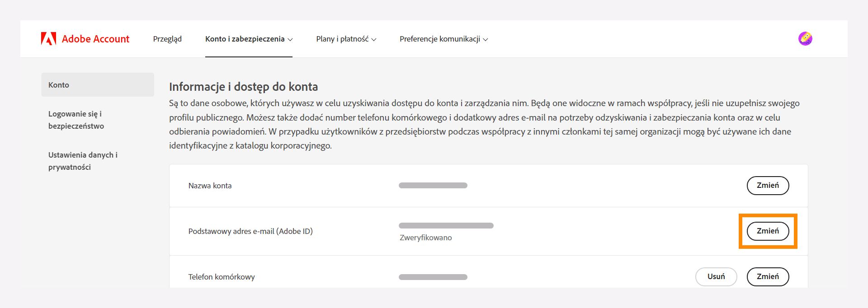Click the redacted phone number value

[x=433, y=277]
